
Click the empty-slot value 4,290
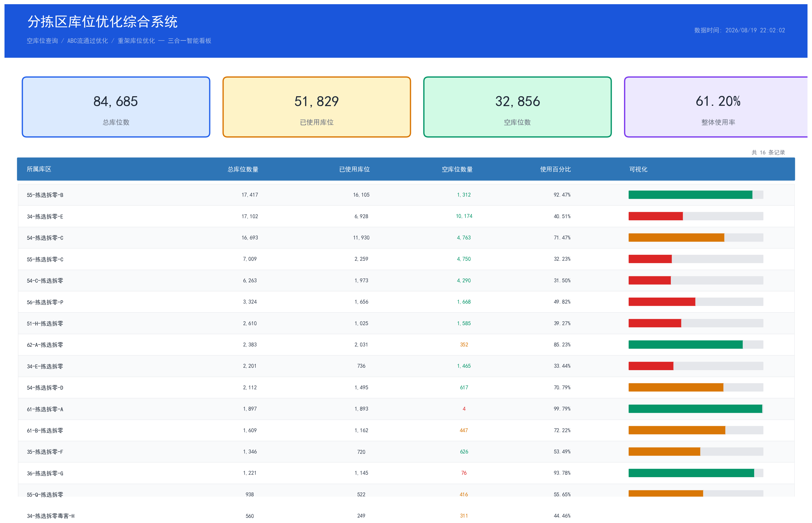point(464,280)
